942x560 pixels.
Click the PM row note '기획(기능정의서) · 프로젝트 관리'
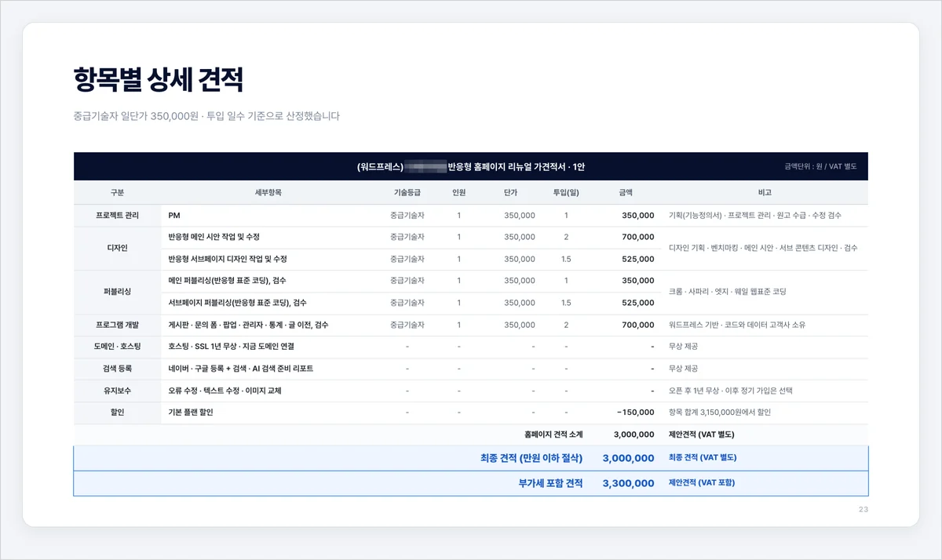coord(754,215)
